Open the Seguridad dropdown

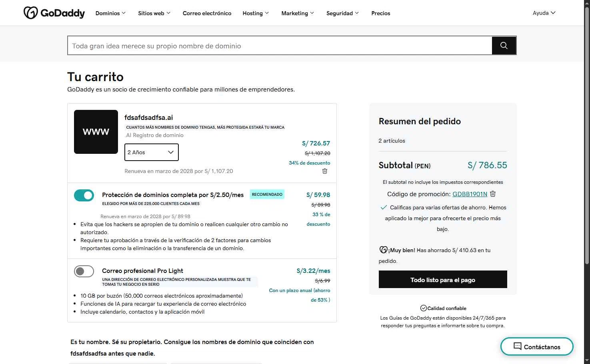pos(342,13)
